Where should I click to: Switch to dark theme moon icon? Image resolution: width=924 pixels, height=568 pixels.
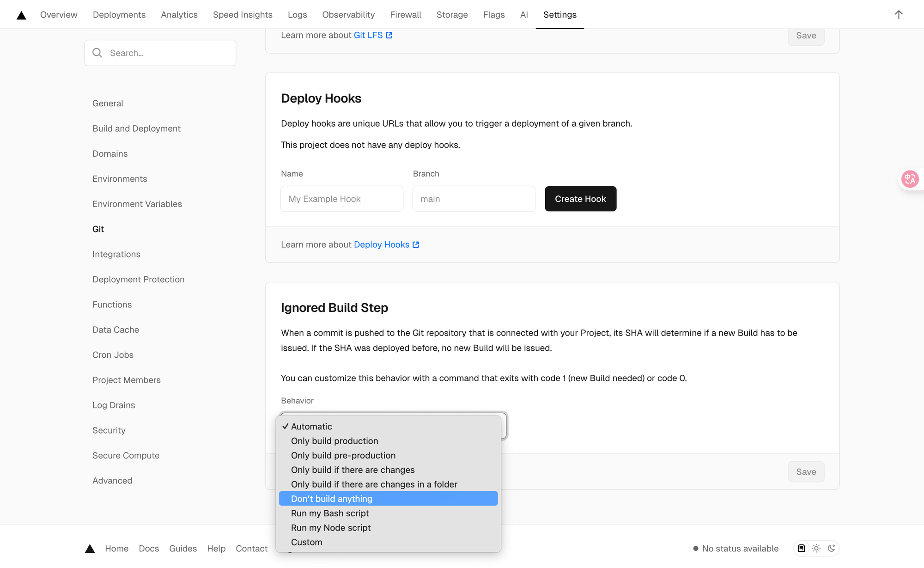(831, 548)
